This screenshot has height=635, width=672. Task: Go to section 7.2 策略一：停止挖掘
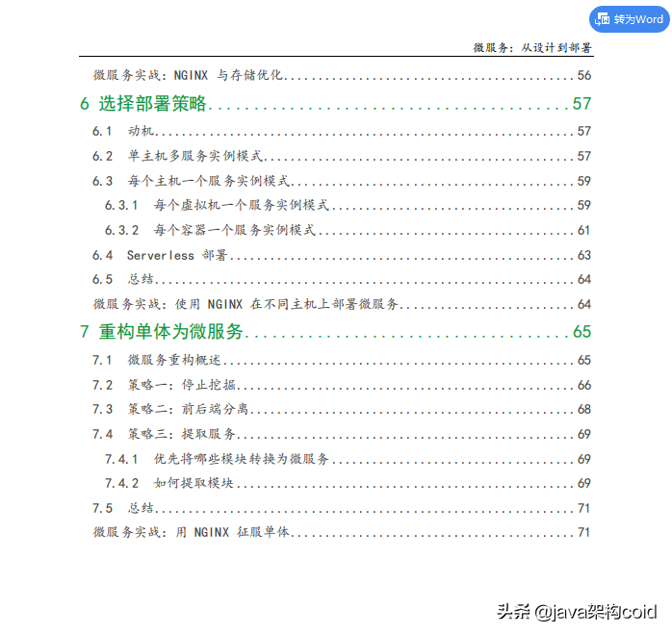[x=342, y=385]
